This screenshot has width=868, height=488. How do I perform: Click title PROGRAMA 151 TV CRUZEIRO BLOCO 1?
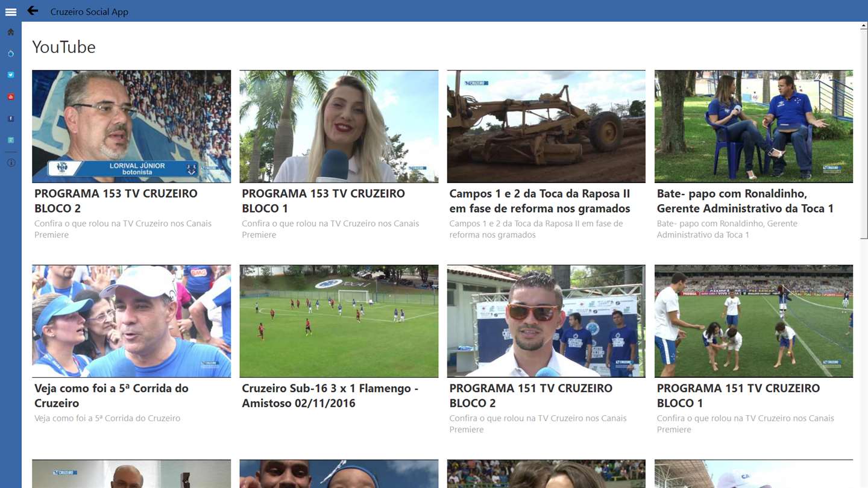[x=738, y=396]
